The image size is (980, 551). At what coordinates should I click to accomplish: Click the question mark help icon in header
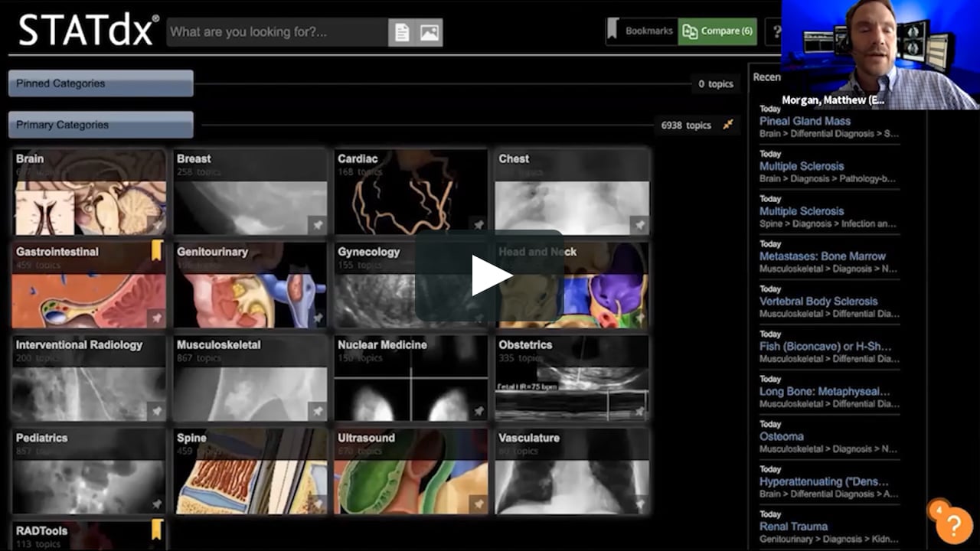[x=778, y=31]
